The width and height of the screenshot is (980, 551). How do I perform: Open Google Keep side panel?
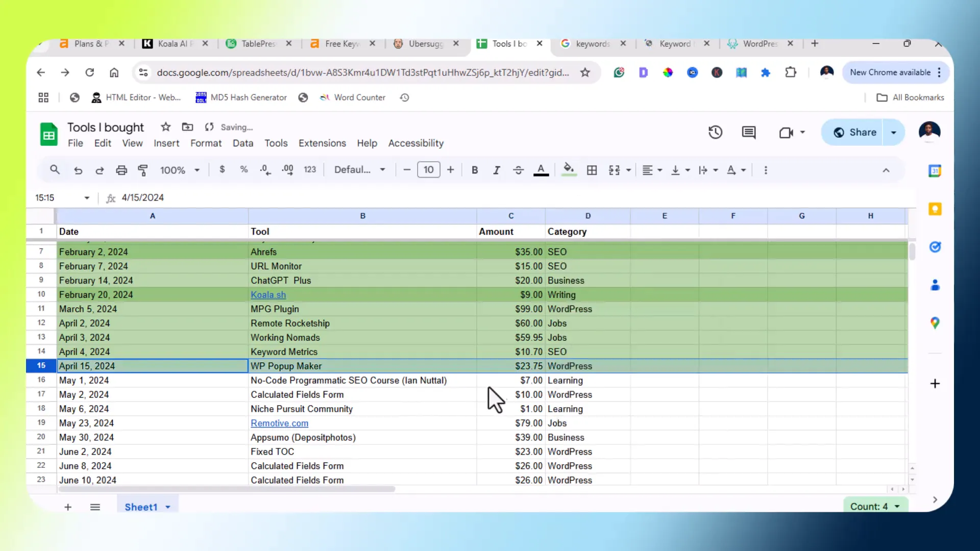pos(935,209)
